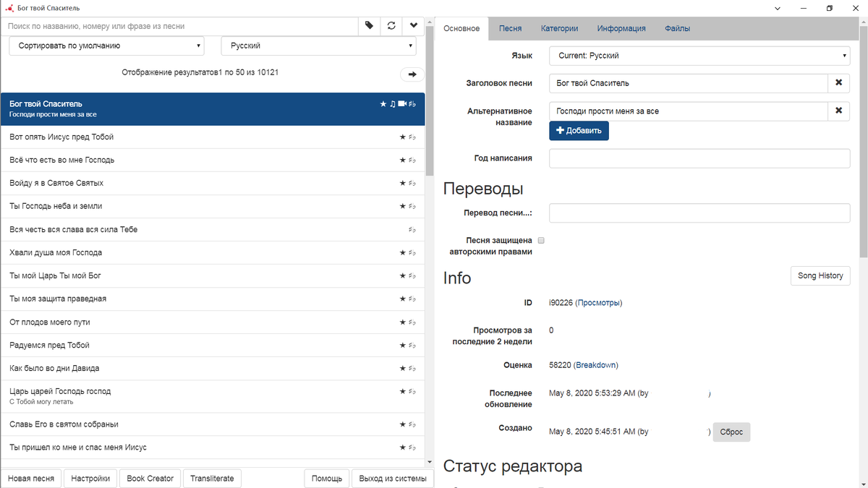
Task: Click the 'Song History' button
Action: coord(820,275)
